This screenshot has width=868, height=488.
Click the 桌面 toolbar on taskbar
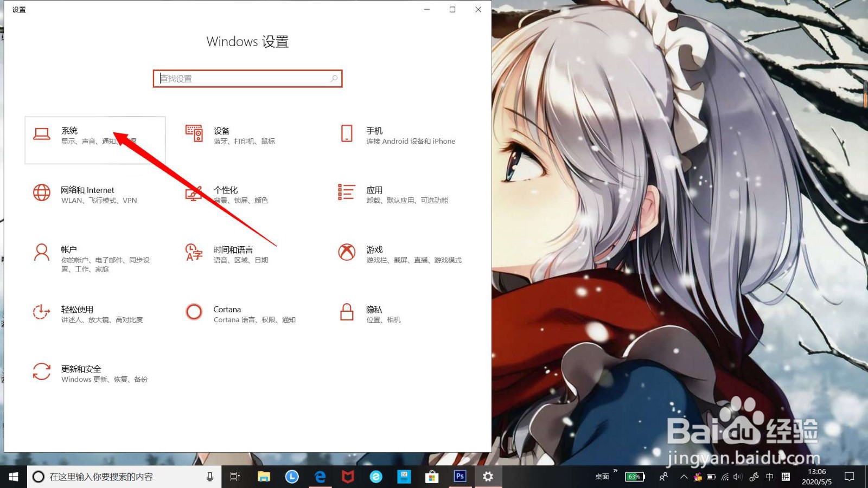click(602, 477)
